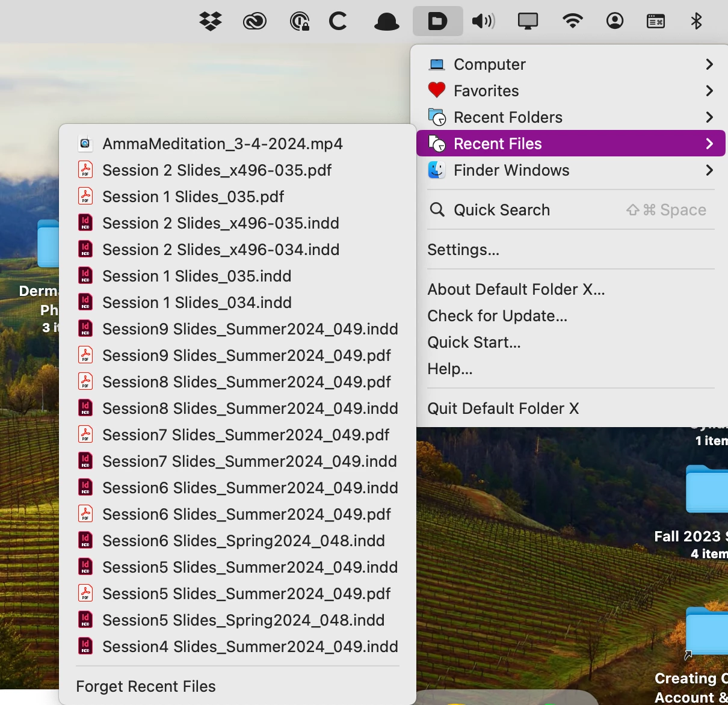
Task: Click PDF icon of Session 2 Slides_x496-035.pdf
Action: (85, 170)
